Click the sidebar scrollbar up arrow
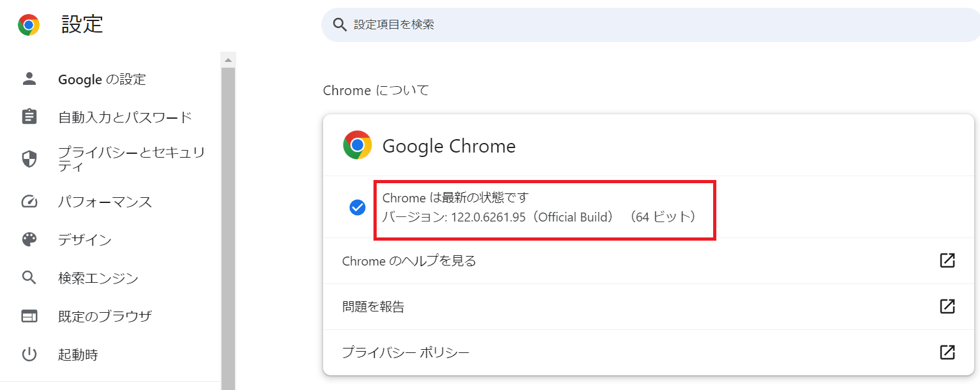 (228, 60)
